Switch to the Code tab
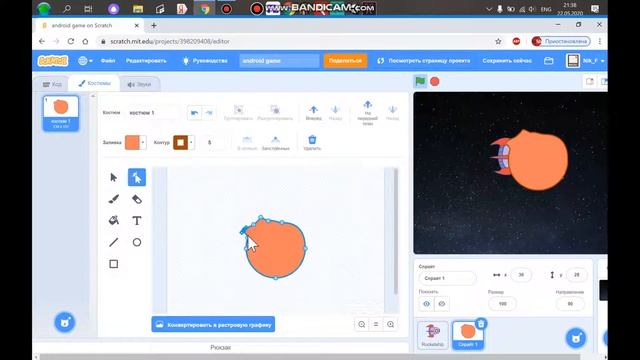The width and height of the screenshot is (640, 360). coord(52,84)
